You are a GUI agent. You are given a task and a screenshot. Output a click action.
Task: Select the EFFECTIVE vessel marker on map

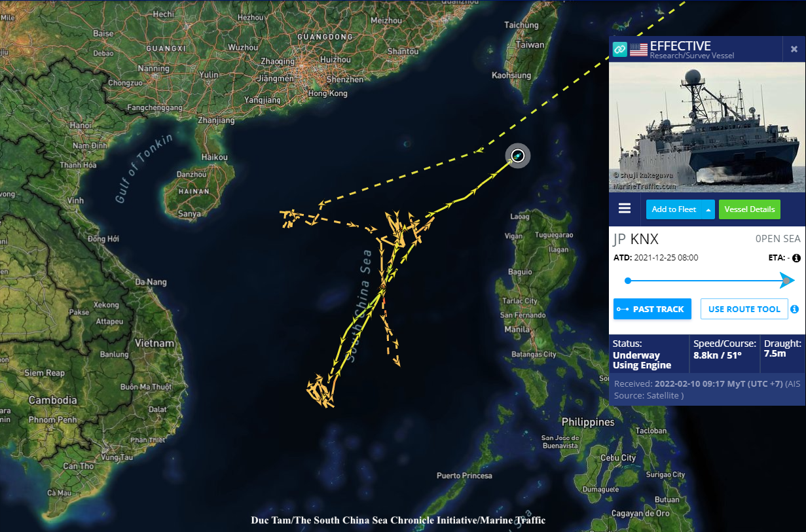point(517,156)
